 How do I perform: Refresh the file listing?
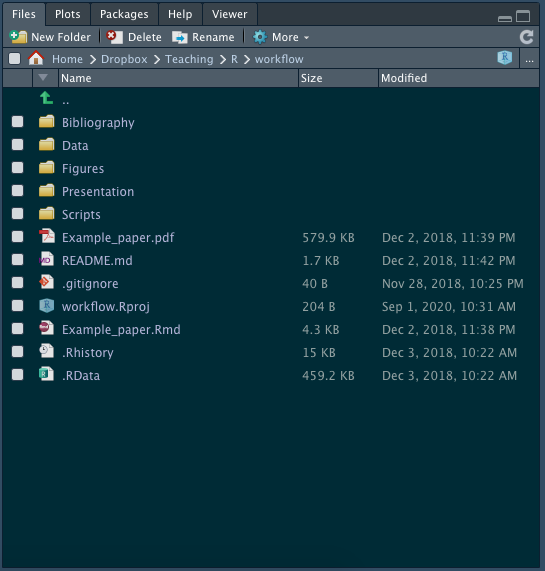[x=526, y=37]
